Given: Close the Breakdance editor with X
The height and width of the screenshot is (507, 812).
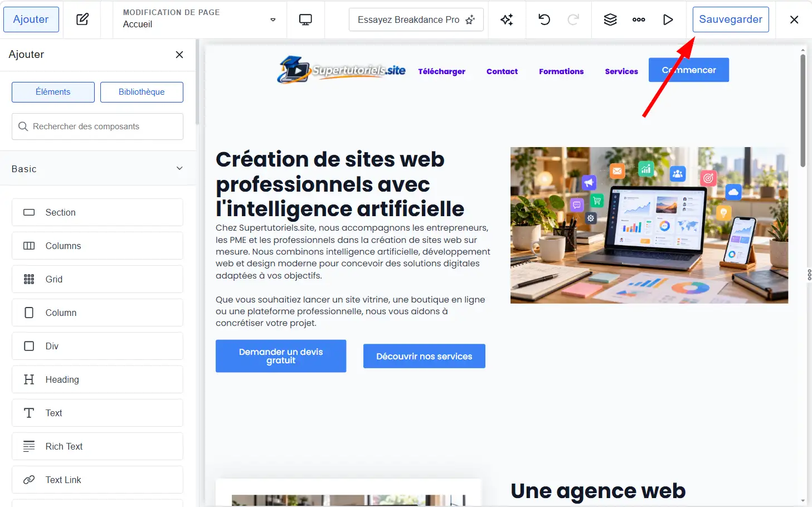Looking at the screenshot, I should pos(794,19).
